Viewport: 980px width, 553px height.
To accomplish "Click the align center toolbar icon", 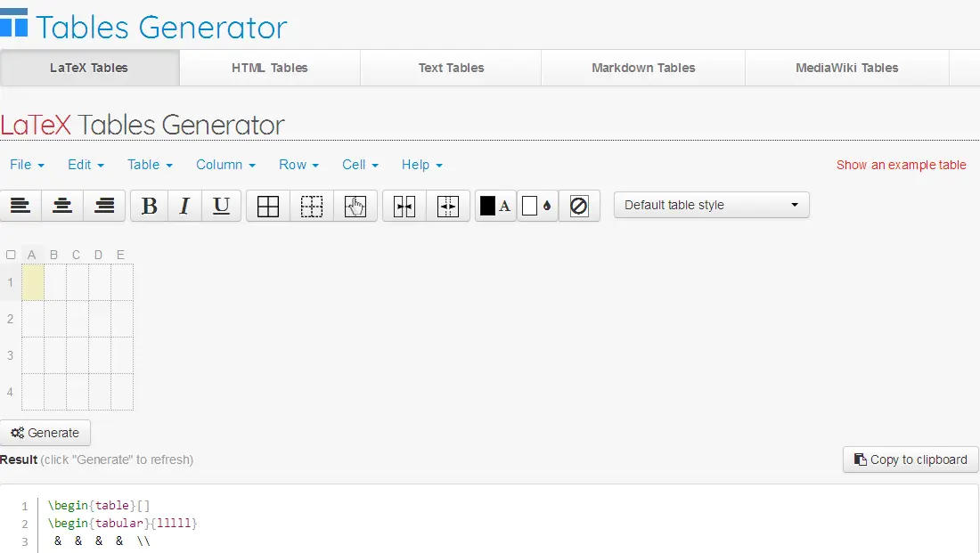I will tap(62, 206).
